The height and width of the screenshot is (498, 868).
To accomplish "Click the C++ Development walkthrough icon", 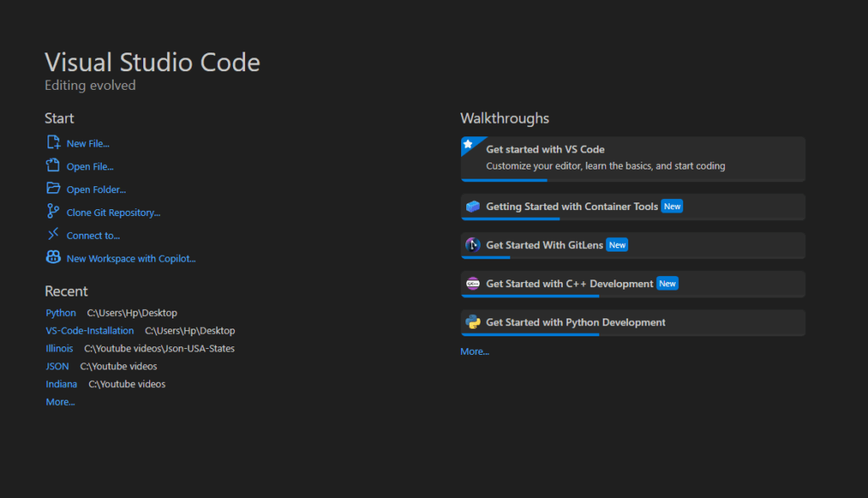I will (473, 284).
